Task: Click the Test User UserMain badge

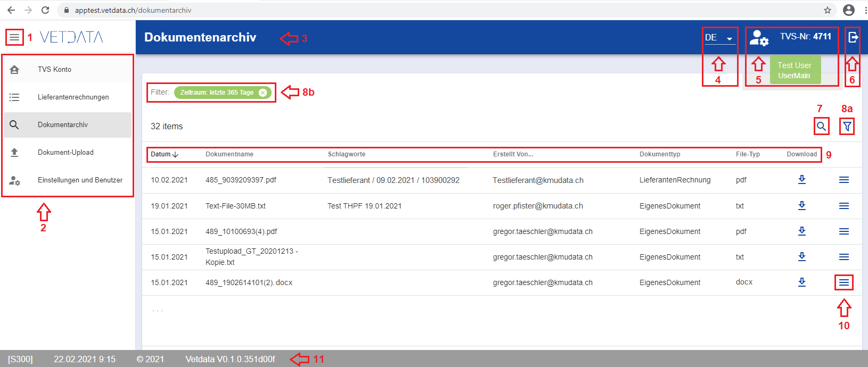Action: tap(795, 70)
